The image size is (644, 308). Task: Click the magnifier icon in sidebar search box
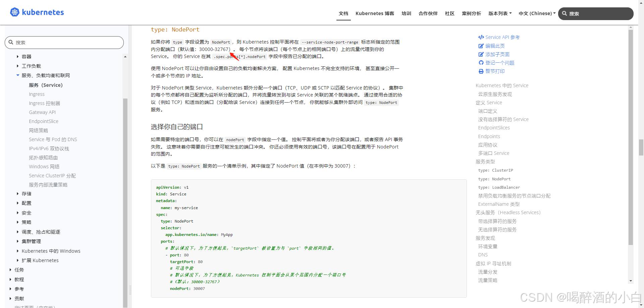tap(11, 42)
